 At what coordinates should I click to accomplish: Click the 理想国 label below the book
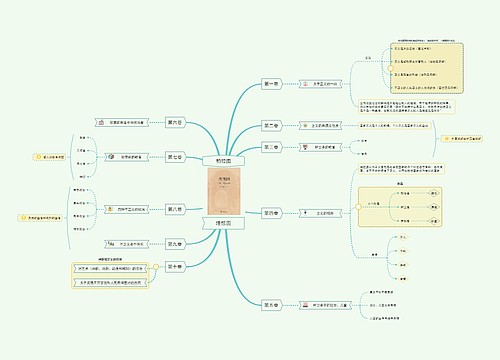[x=223, y=223]
